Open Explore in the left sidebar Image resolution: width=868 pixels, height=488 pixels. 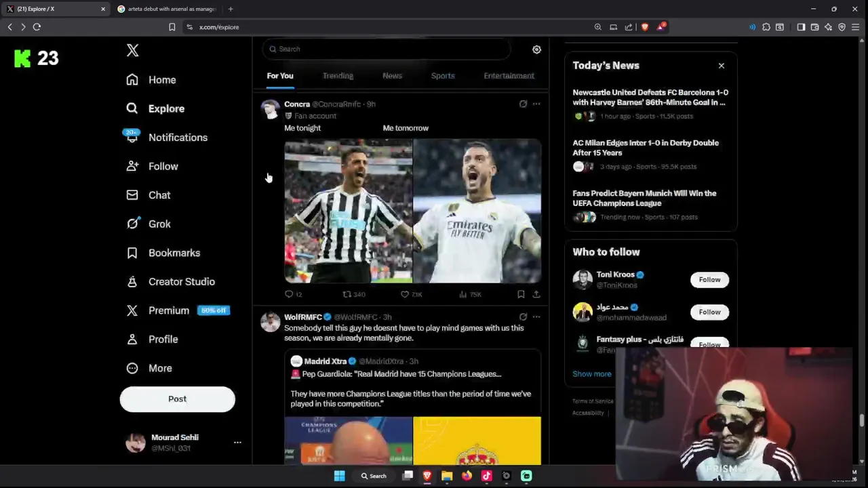[x=155, y=108]
